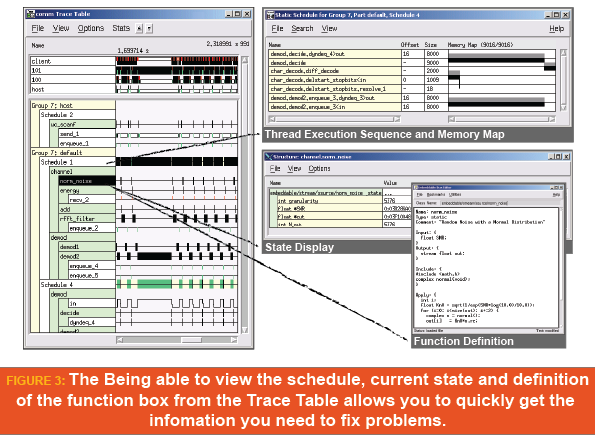The width and height of the screenshot is (595, 448).
Task: Open File menu in Trace Table window
Action: click(x=38, y=28)
